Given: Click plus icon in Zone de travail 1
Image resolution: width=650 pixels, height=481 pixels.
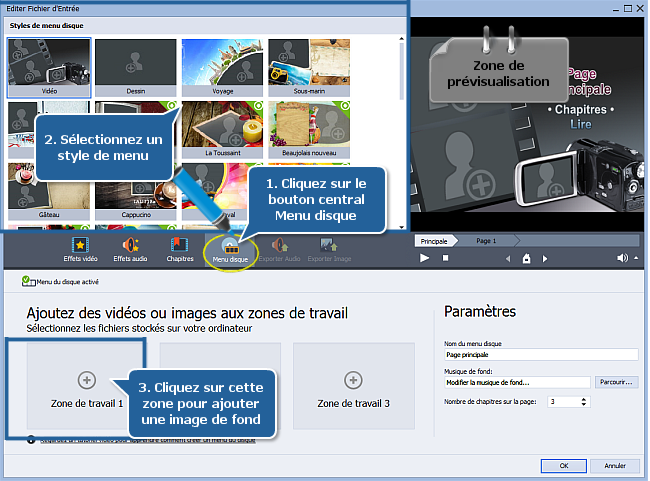Looking at the screenshot, I should 87,380.
